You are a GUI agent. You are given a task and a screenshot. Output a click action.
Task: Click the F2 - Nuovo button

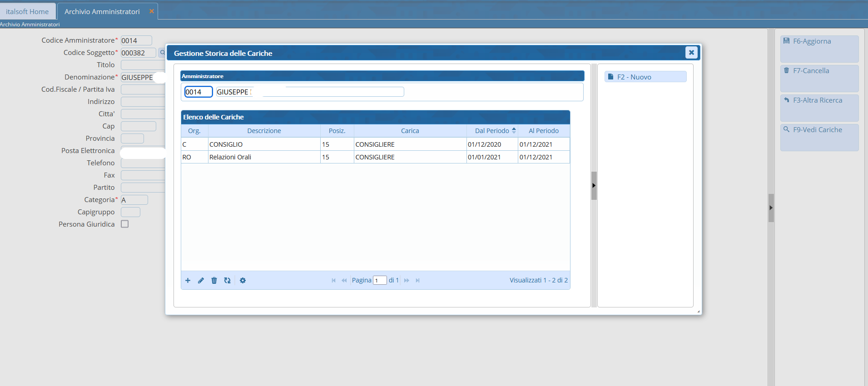coord(645,77)
